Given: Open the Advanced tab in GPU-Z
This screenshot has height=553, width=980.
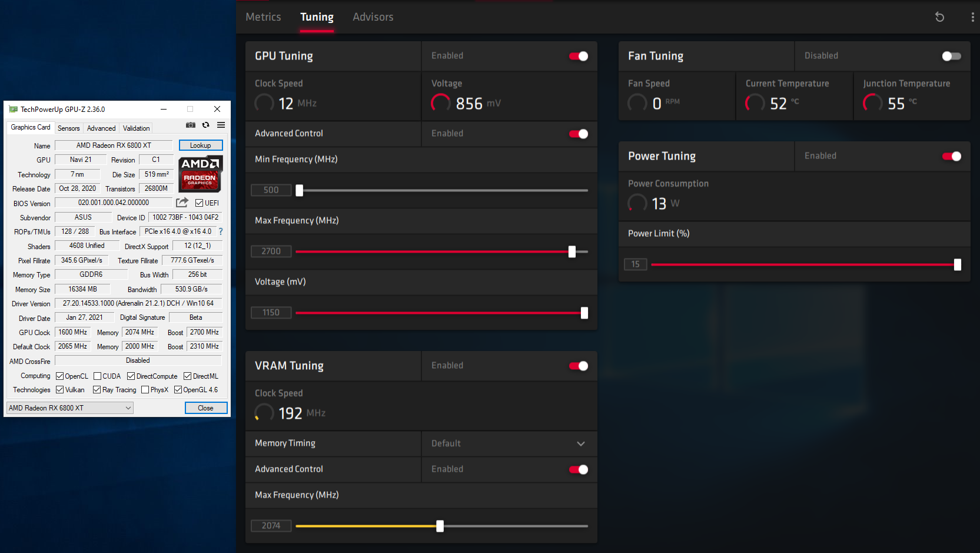Looking at the screenshot, I should tap(101, 128).
